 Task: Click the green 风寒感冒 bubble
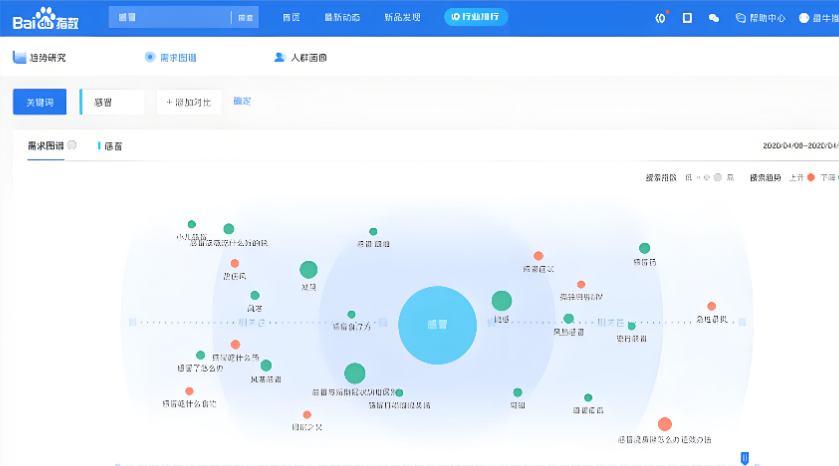pyautogui.click(x=266, y=365)
